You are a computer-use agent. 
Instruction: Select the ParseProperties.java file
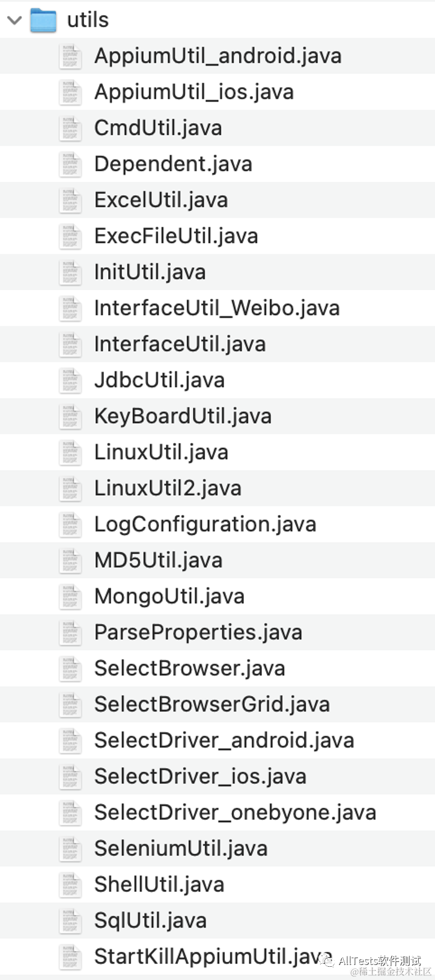point(198,633)
